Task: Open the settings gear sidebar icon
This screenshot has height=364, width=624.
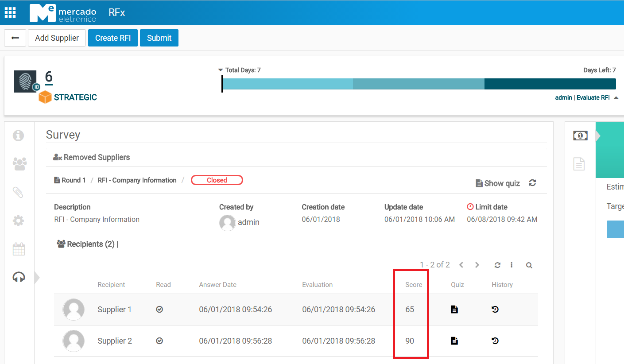Action: pos(19,221)
